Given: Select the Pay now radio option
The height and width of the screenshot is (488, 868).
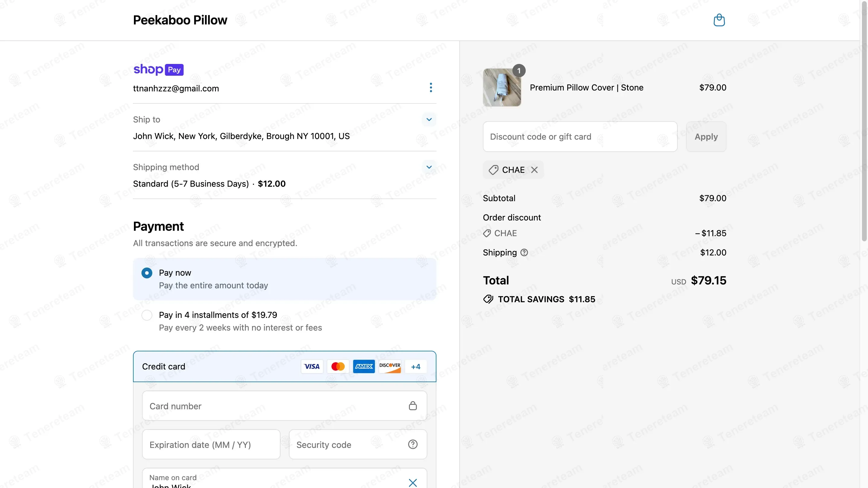Looking at the screenshot, I should [x=147, y=273].
